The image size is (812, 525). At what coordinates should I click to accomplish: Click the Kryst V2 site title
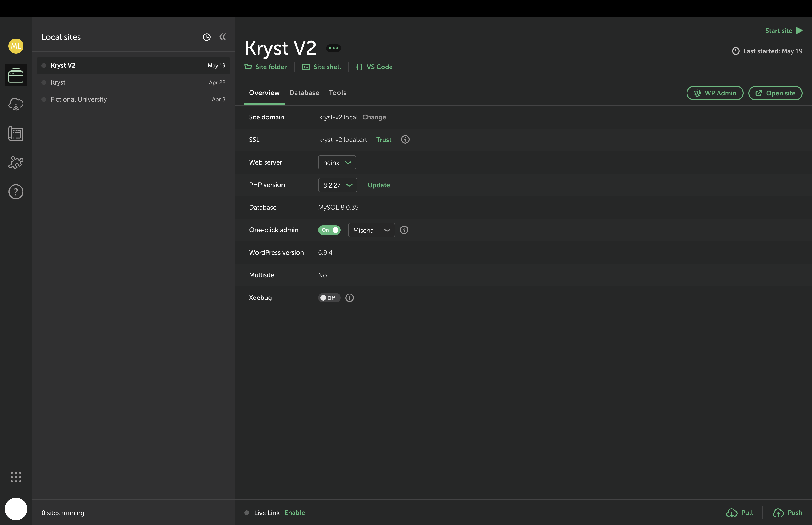(281, 48)
